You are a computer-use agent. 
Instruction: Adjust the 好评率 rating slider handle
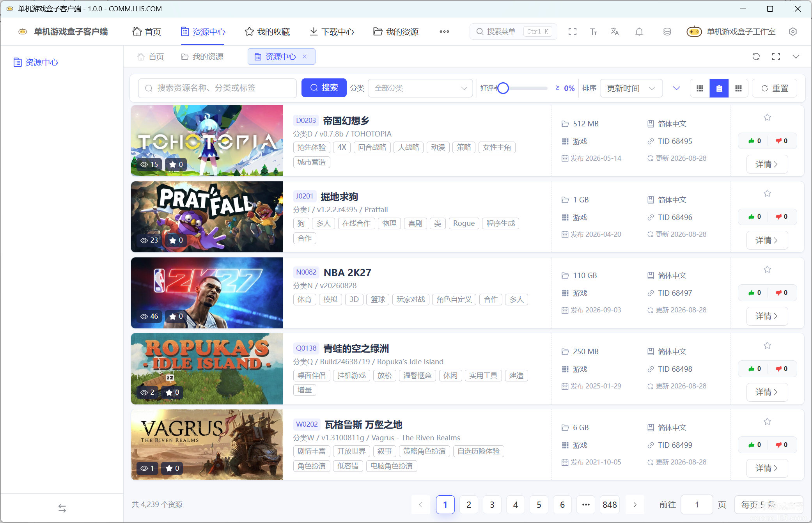coord(503,88)
